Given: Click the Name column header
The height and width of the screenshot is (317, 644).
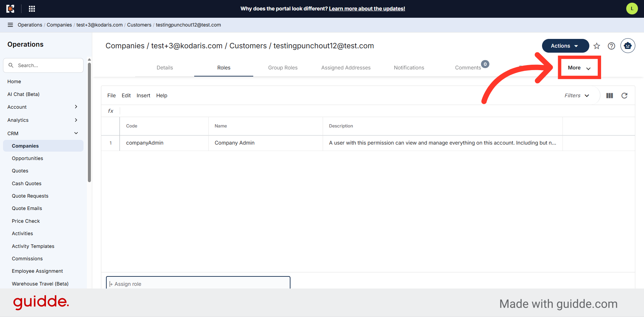Looking at the screenshot, I should click(x=266, y=126).
